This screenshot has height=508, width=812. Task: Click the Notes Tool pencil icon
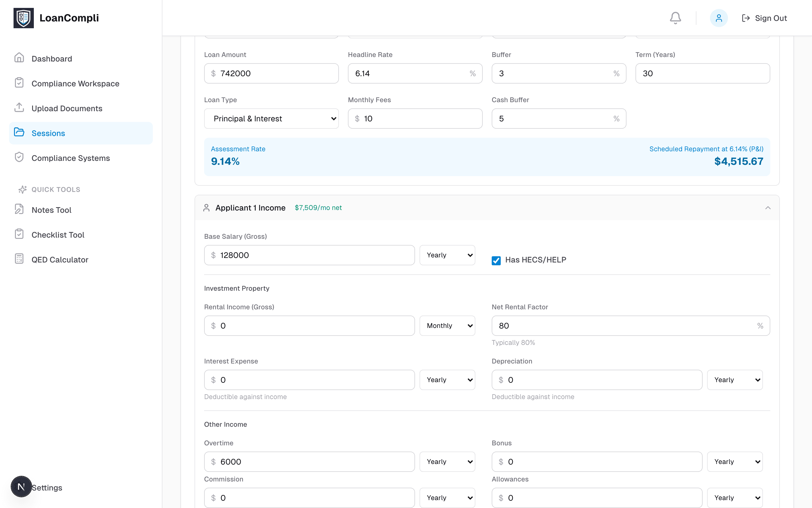[x=19, y=209]
